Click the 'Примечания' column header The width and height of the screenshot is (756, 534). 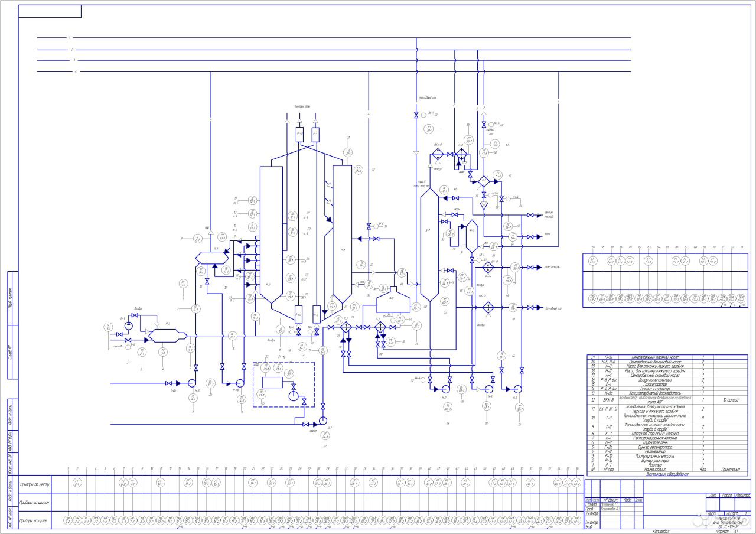(731, 470)
